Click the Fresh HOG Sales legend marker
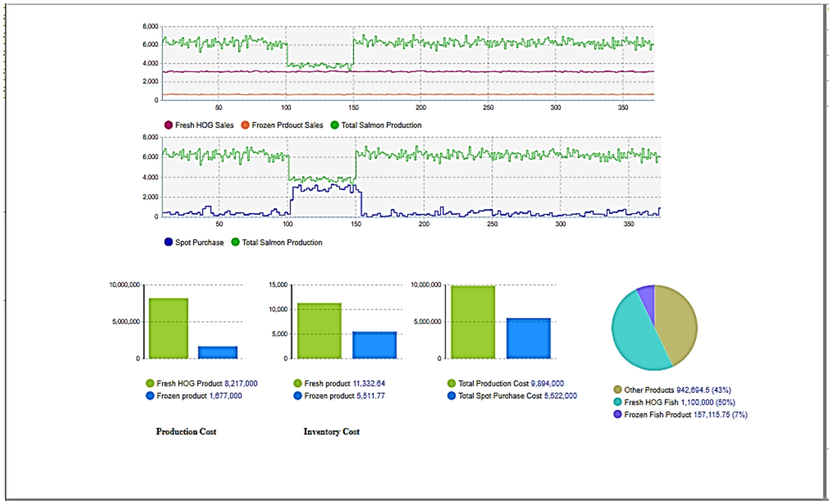This screenshot has height=504, width=832. [x=168, y=125]
